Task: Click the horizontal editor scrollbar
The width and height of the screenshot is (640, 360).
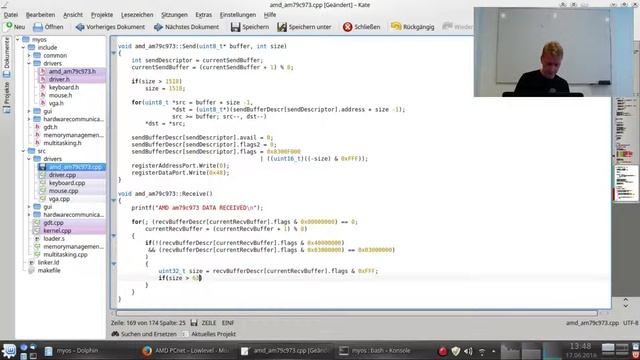Action: pyautogui.click(x=356, y=313)
